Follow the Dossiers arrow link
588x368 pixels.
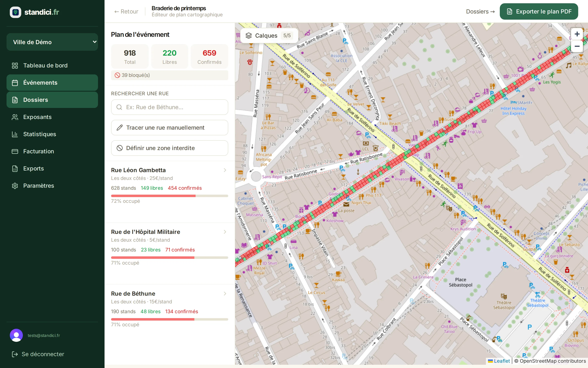(x=480, y=11)
